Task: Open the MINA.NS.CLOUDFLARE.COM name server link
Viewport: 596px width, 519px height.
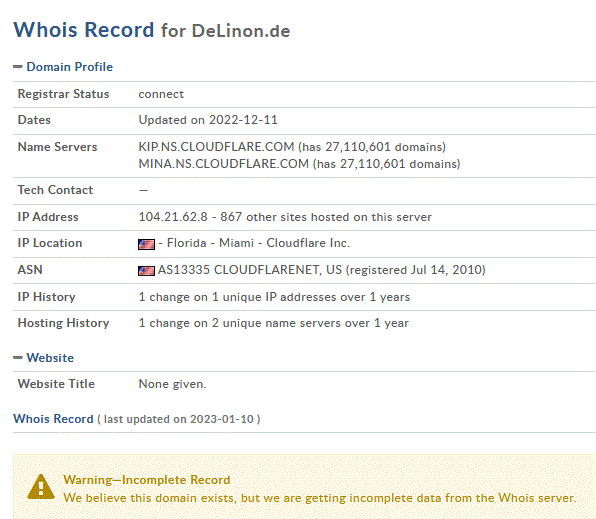Action: (224, 164)
